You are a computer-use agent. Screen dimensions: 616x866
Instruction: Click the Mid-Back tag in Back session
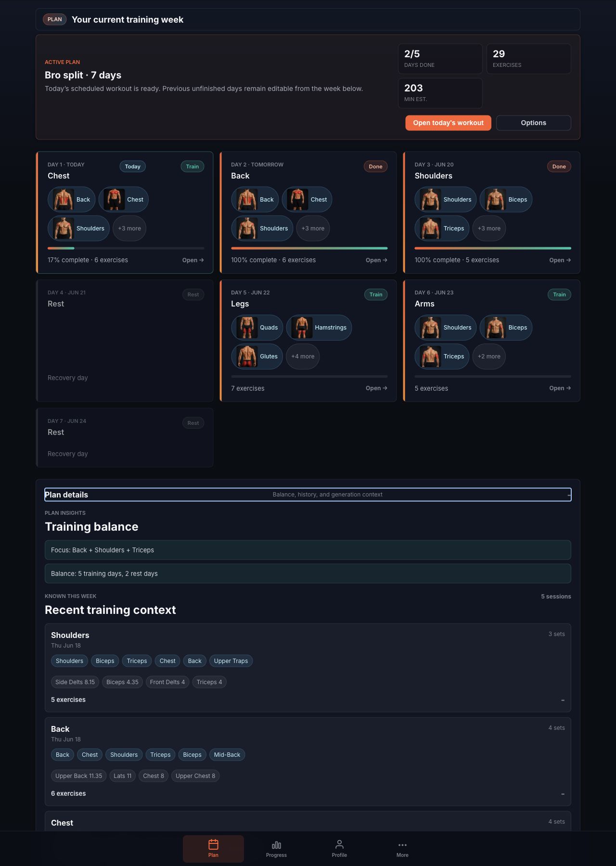click(x=227, y=754)
